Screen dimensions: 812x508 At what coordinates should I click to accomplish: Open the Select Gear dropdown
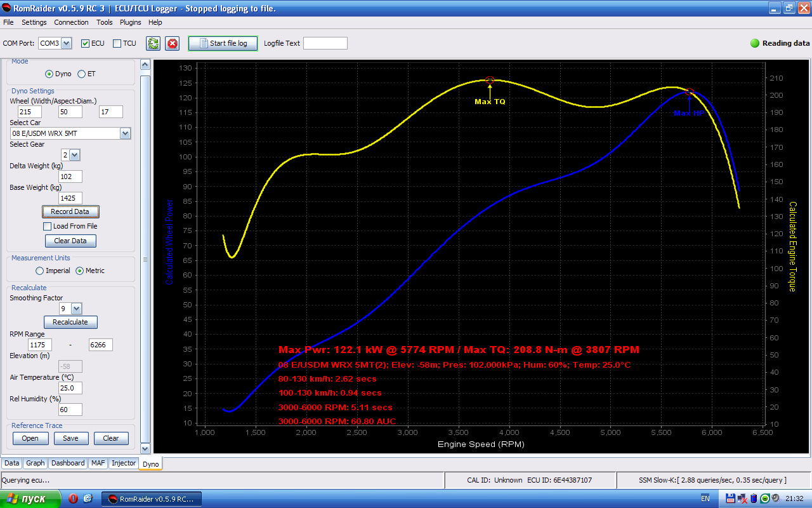click(75, 155)
